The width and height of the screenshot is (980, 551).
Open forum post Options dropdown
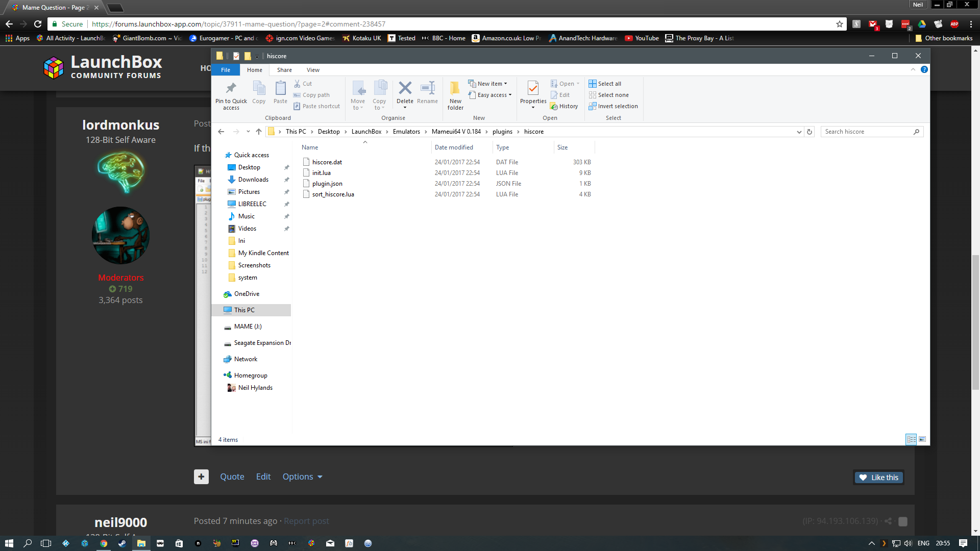click(x=302, y=477)
